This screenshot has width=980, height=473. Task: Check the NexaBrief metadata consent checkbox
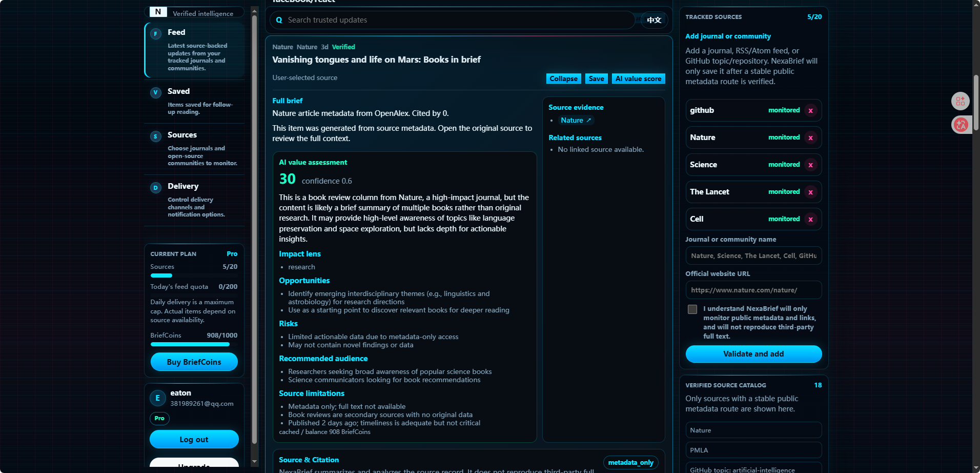pos(692,309)
